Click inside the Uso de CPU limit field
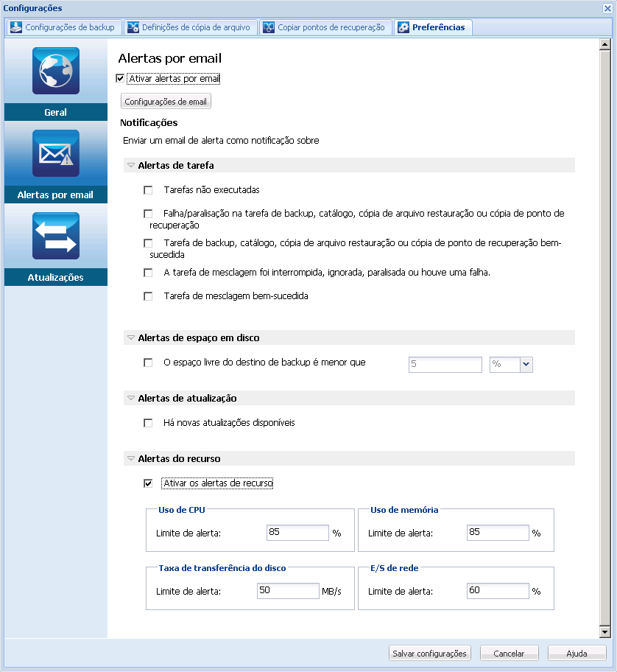The height and width of the screenshot is (672, 617). [297, 532]
